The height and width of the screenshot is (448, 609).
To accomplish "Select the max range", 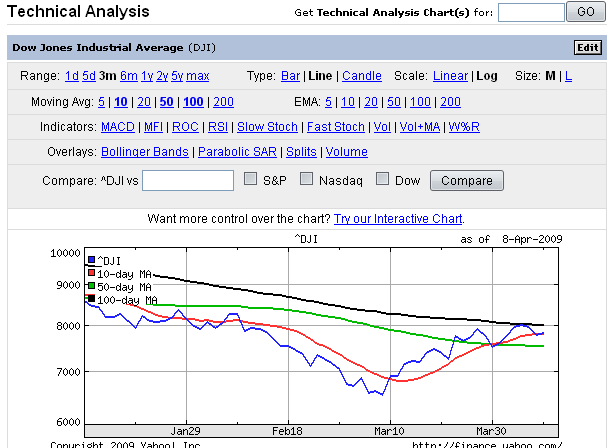I will [198, 76].
